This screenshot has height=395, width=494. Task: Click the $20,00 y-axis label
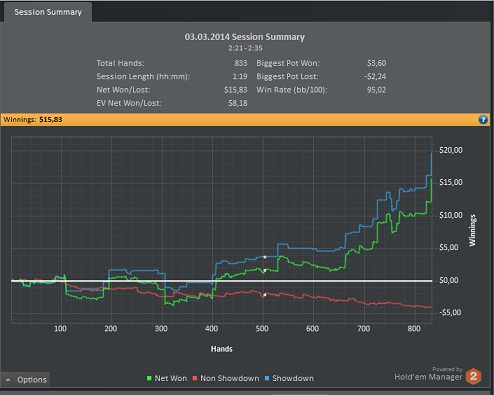click(451, 150)
